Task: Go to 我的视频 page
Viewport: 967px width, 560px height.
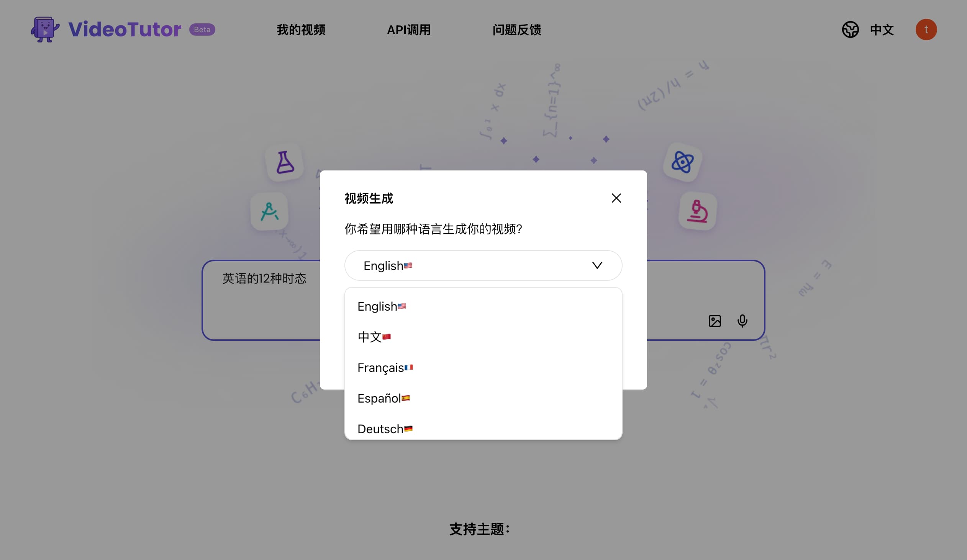Action: pyautogui.click(x=301, y=29)
